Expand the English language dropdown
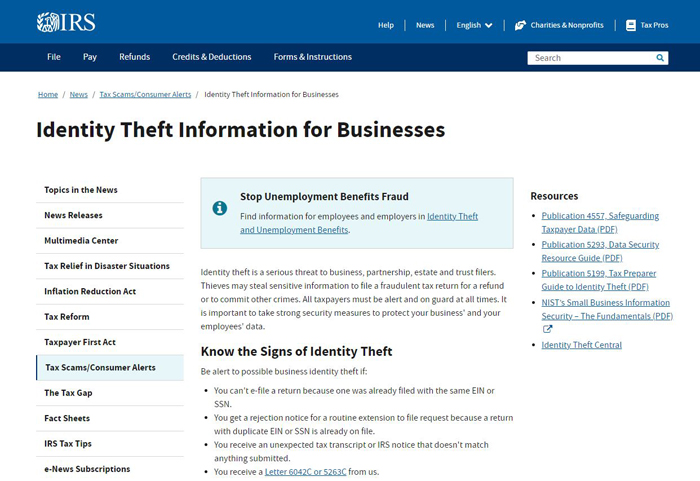Viewport: 700px width, 481px height. pos(474,25)
